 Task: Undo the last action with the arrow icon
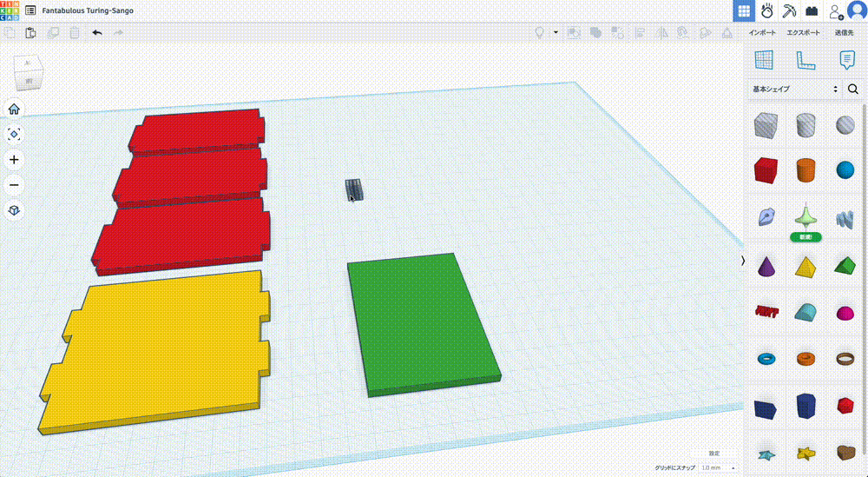click(96, 33)
